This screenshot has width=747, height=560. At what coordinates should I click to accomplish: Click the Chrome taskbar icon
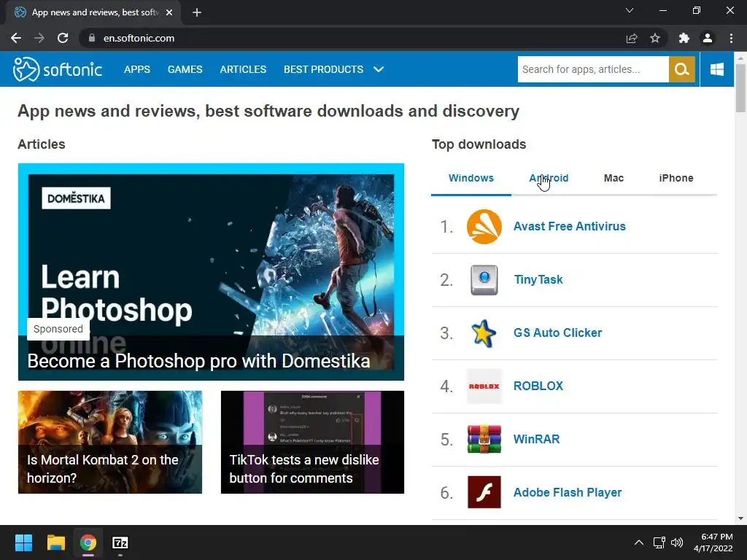coord(88,542)
